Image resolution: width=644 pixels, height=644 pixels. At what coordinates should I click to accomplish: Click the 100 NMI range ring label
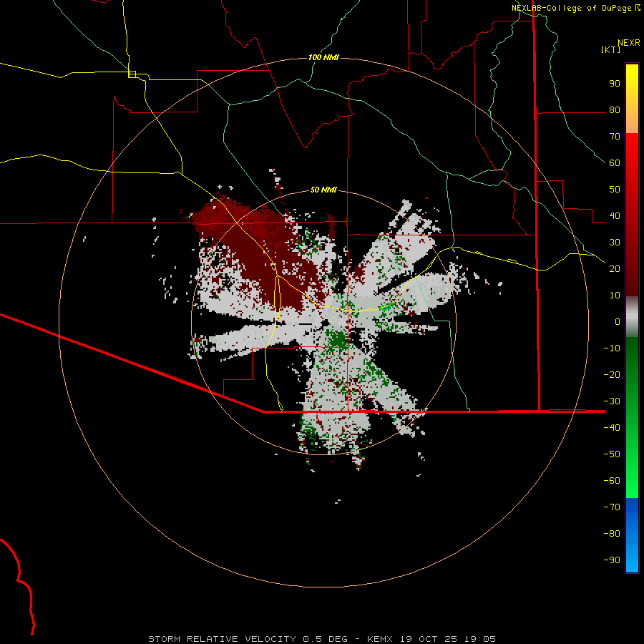pos(323,57)
